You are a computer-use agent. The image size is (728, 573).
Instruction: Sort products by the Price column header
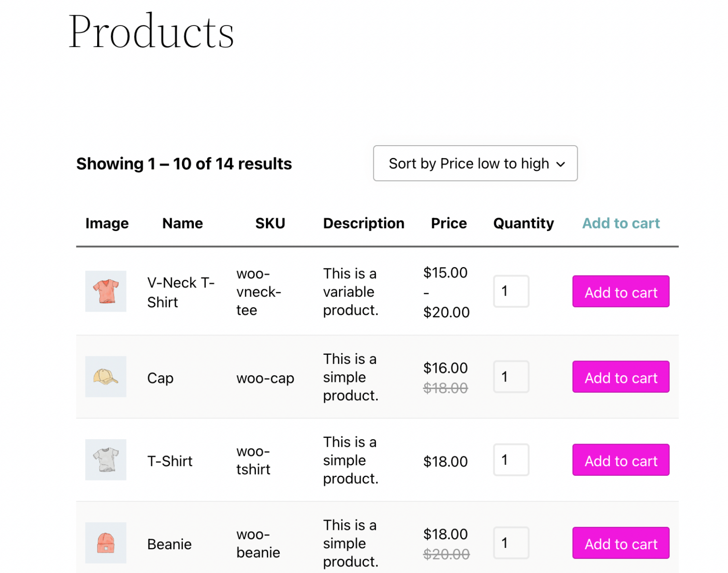point(448,223)
